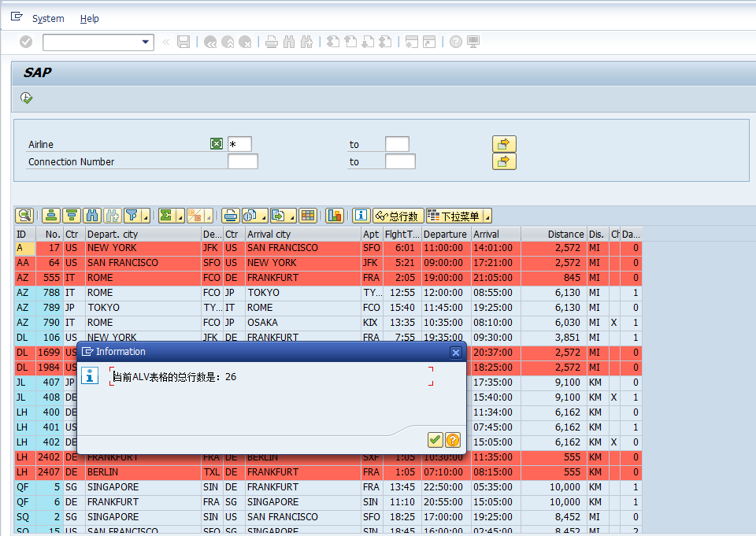
Task: Confirm the Information dialog with green checkmark
Action: (x=435, y=440)
